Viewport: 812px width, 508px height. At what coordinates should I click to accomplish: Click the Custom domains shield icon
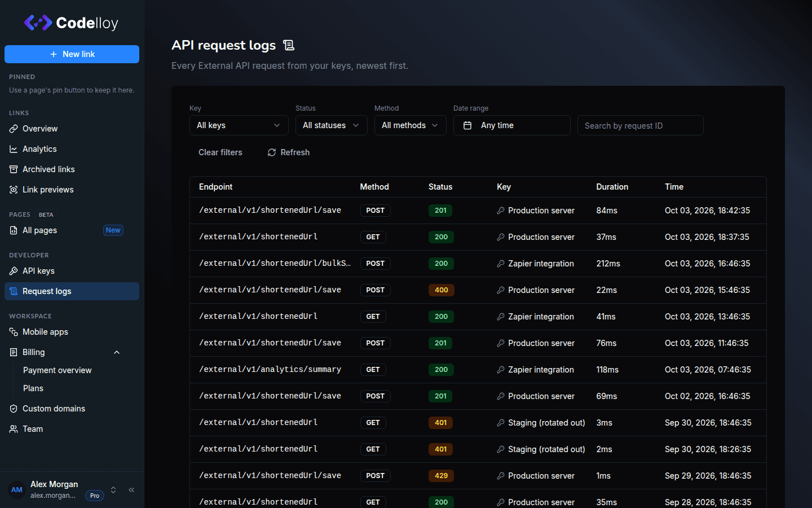point(14,409)
